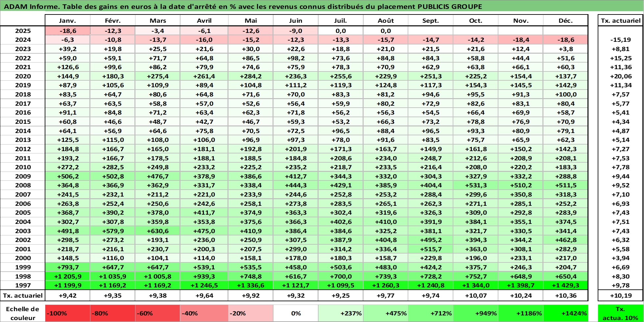
Task: Click the +506,2 cell for Janv. 2009
Action: pos(67,176)
